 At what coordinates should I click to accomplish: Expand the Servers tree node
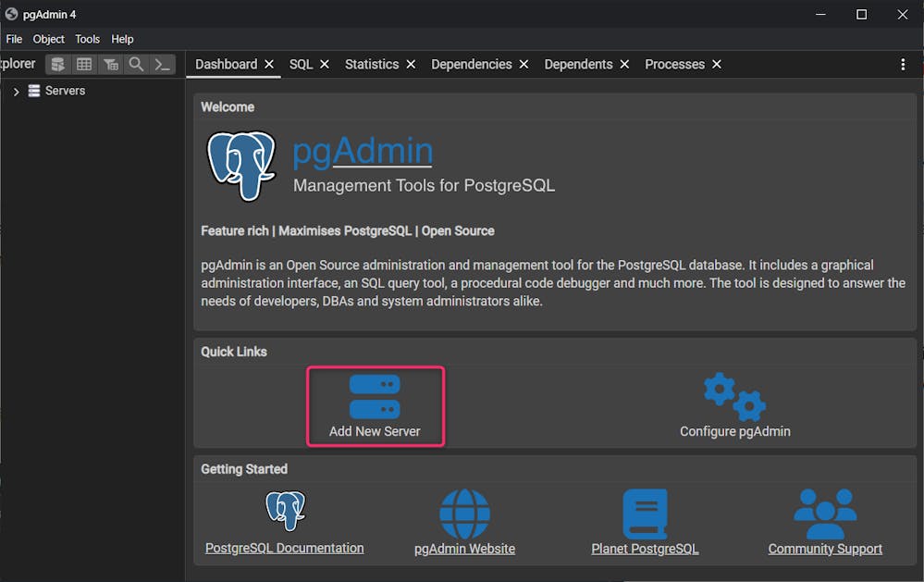(17, 92)
